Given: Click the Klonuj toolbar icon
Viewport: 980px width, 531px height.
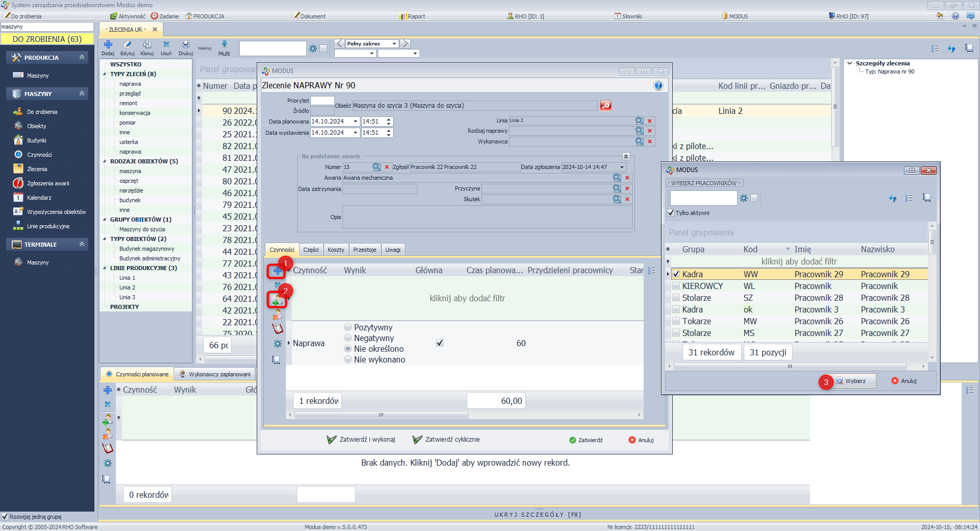Looking at the screenshot, I should click(147, 45).
